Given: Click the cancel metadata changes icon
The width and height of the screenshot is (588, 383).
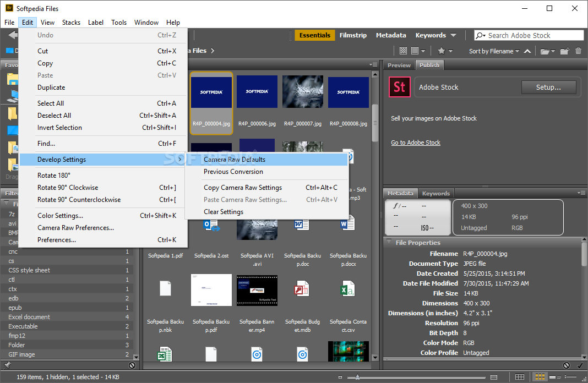Looking at the screenshot, I should click(566, 365).
